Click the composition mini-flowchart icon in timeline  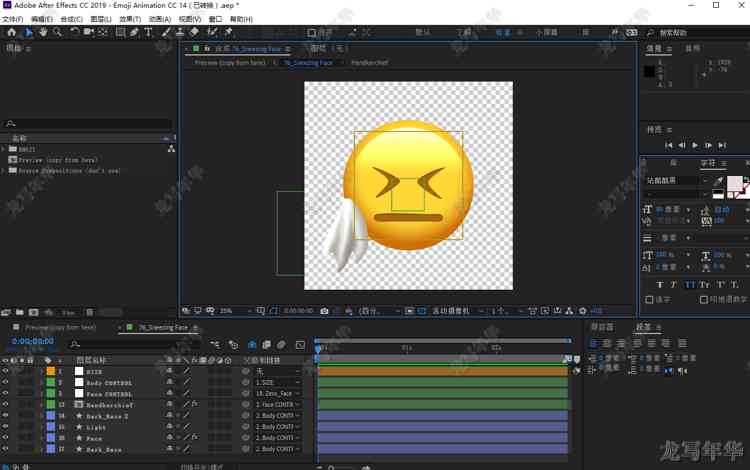point(215,344)
